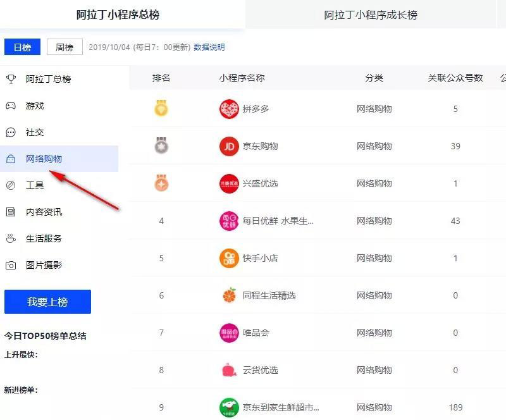The image size is (506, 420).
Task: Click the wrench icon for 工具
Action: [x=11, y=185]
